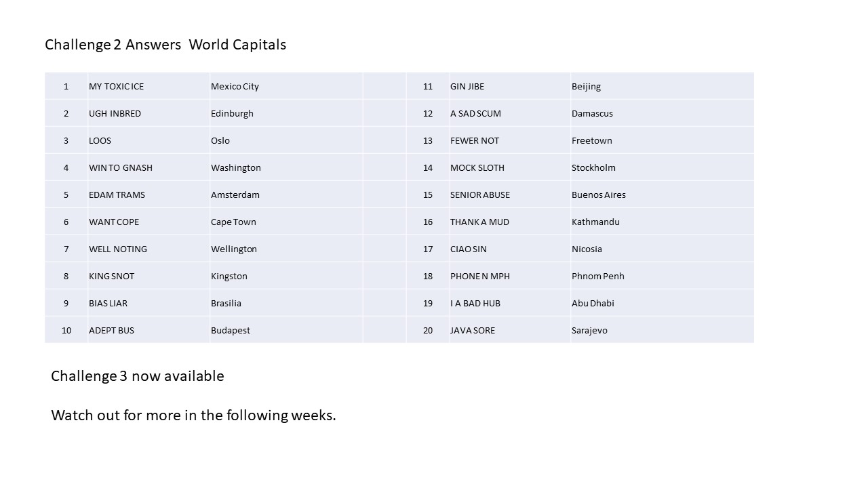Select the WELL NOTING anagram cell
The image size is (868, 488).
pos(149,249)
